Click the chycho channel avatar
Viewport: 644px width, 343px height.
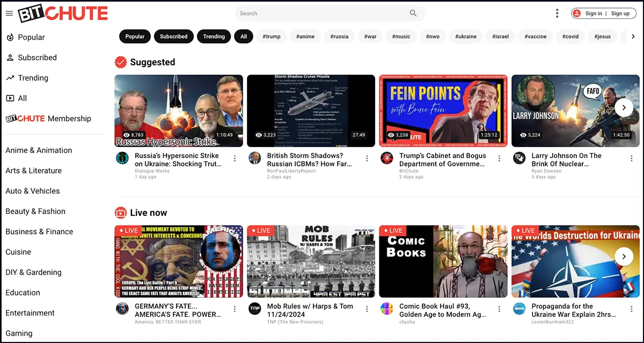(x=387, y=309)
